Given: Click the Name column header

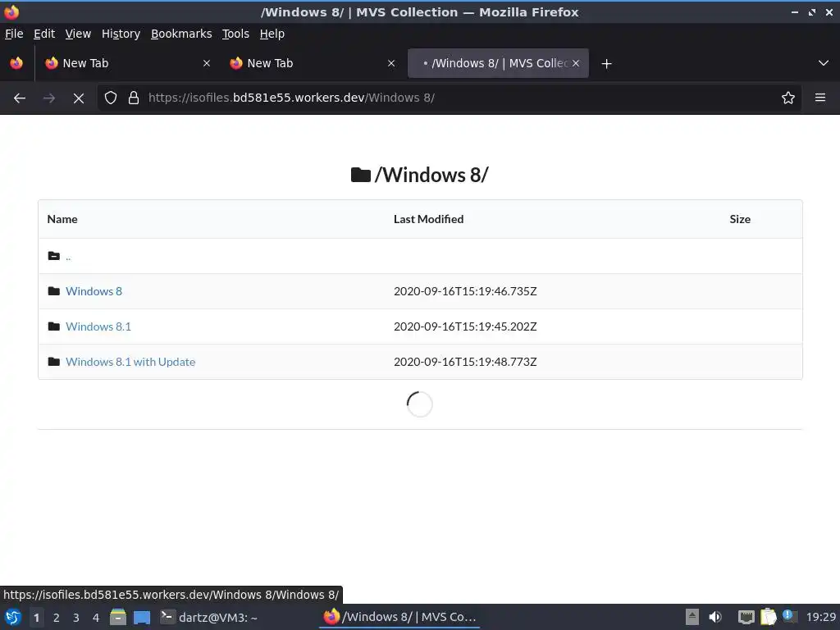Looking at the screenshot, I should (x=62, y=219).
